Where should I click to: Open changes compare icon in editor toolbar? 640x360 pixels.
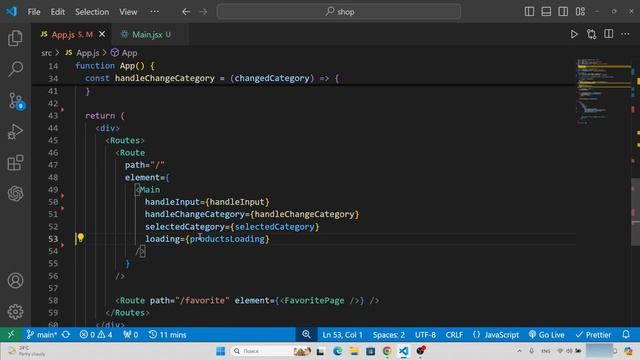(x=591, y=34)
